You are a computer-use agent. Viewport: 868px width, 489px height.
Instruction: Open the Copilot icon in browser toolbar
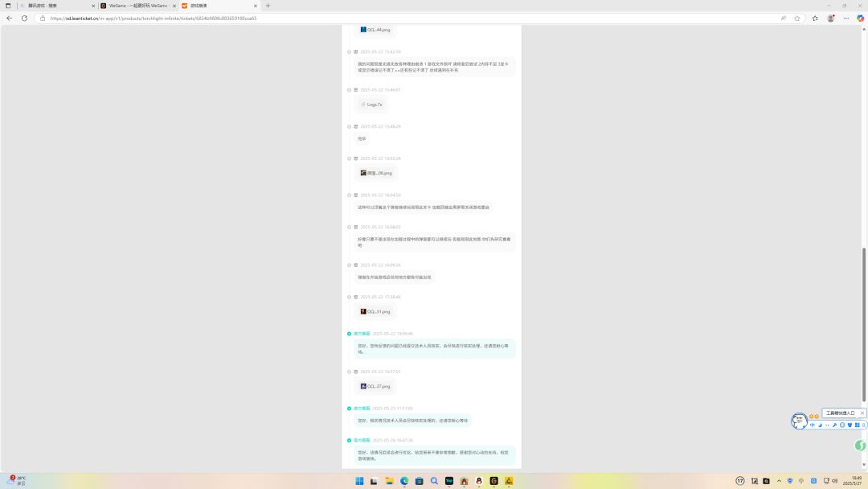click(860, 18)
